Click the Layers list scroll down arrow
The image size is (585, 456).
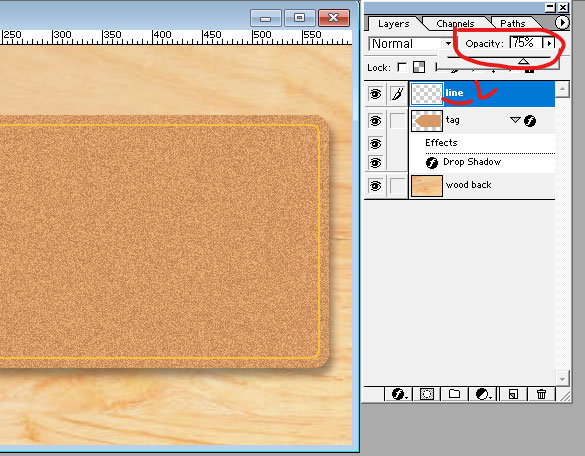(x=562, y=378)
